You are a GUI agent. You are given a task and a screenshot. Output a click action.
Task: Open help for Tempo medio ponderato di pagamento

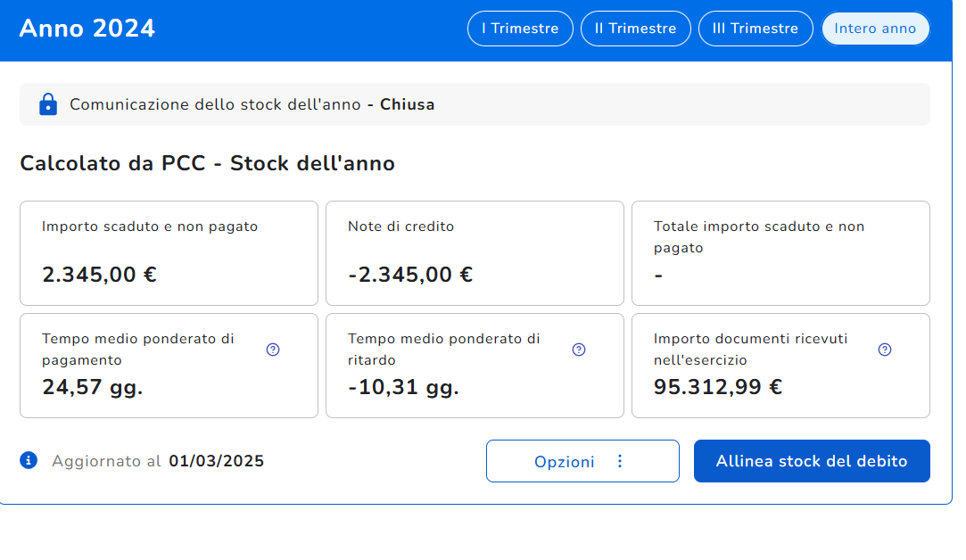click(273, 350)
